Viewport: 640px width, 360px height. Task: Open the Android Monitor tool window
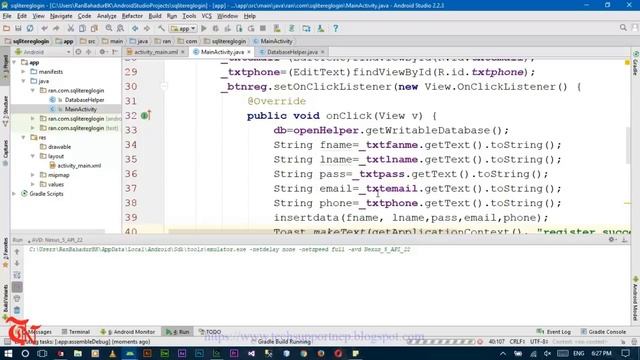pyautogui.click(x=128, y=332)
